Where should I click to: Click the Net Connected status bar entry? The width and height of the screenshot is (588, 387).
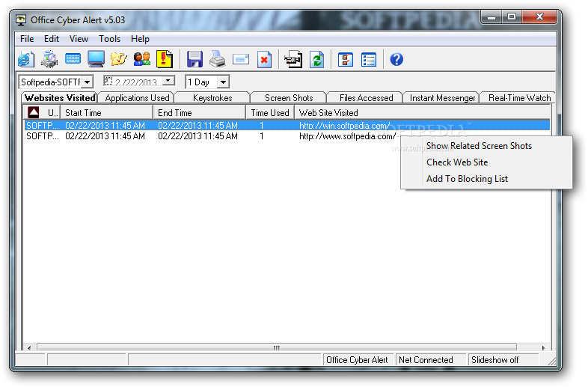(x=431, y=359)
